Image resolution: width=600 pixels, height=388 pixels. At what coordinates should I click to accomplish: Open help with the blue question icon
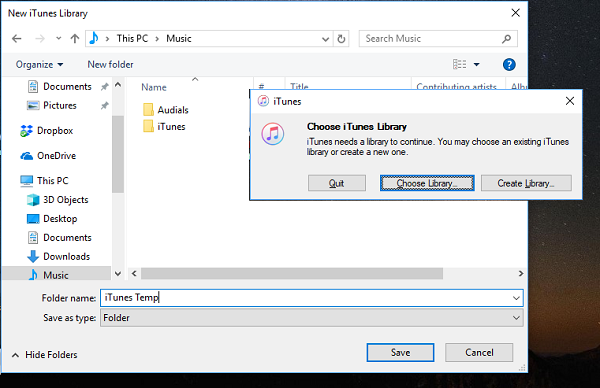click(x=509, y=64)
